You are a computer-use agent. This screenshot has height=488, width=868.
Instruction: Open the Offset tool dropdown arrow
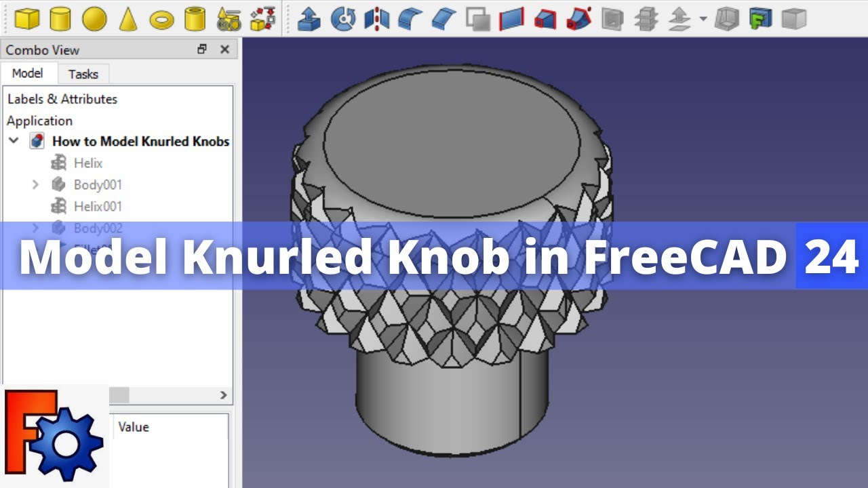703,19
